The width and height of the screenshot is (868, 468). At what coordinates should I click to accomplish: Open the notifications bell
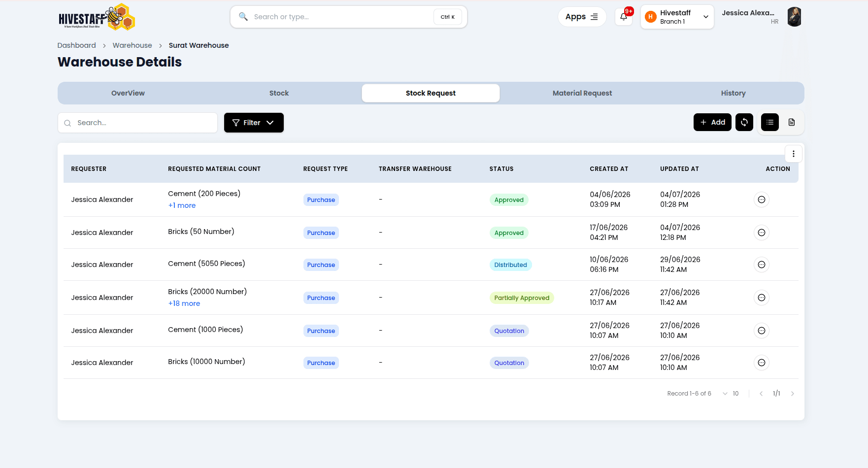coord(624,17)
